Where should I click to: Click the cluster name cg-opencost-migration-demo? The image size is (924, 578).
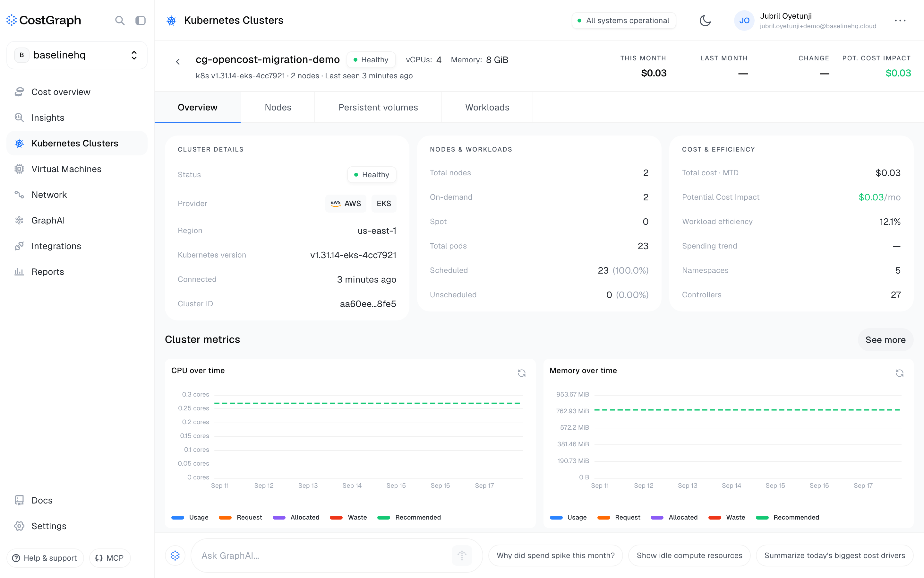click(268, 60)
